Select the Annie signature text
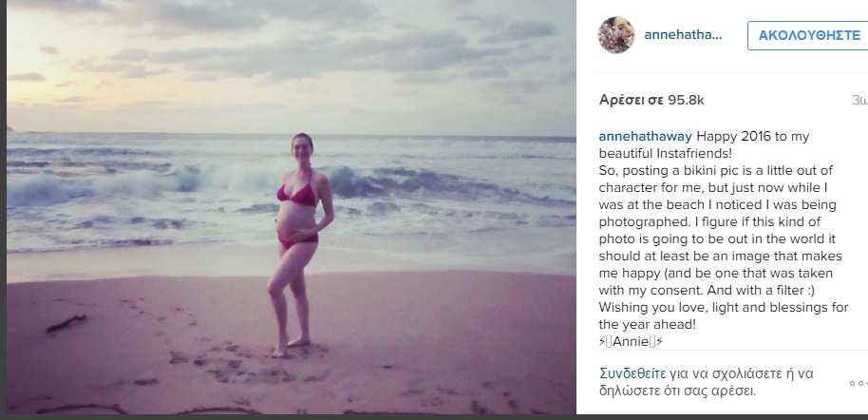Viewport: 868px width, 420px height. (631, 342)
